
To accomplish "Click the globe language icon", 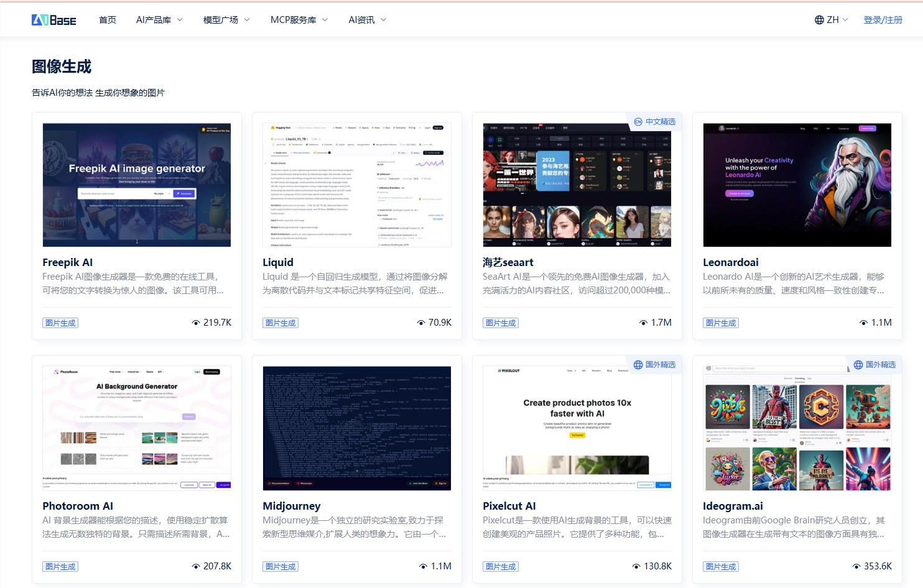I will coord(819,20).
